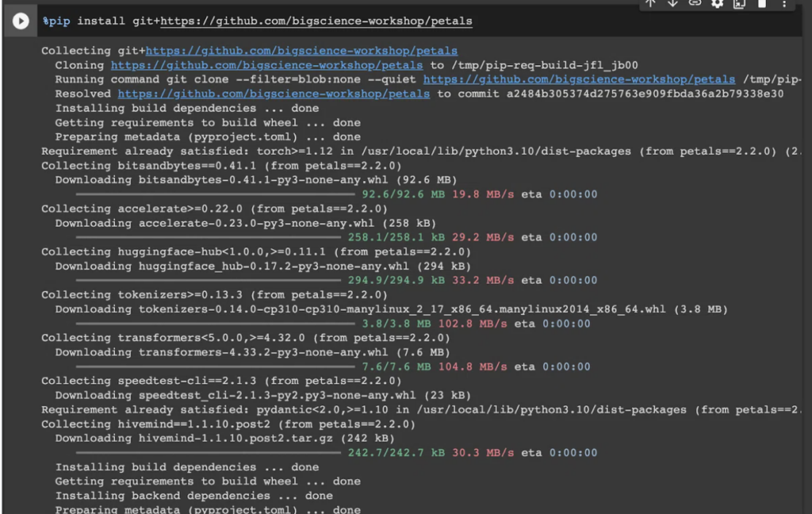Viewport: 812px width, 514px height.
Task: Open the GitHub link on the Running command line
Action: (x=579, y=79)
